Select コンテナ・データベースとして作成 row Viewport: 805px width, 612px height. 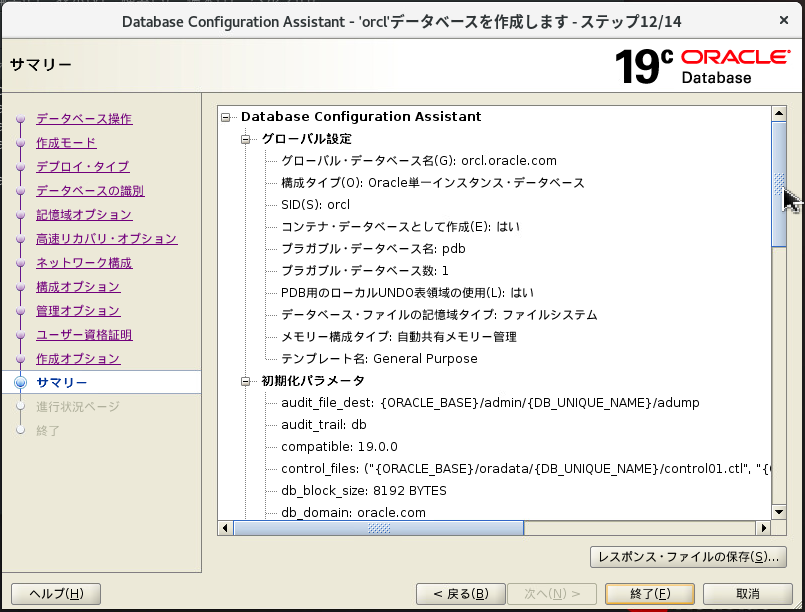(x=400, y=227)
